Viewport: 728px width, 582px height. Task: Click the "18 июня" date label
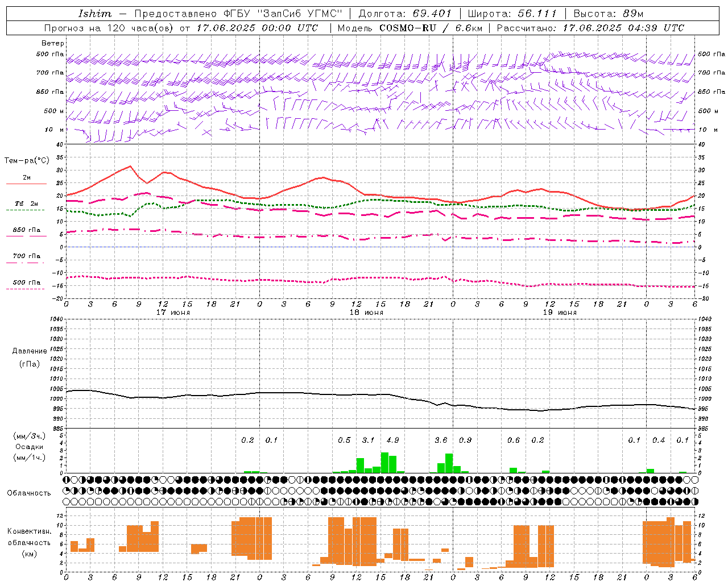click(x=366, y=313)
